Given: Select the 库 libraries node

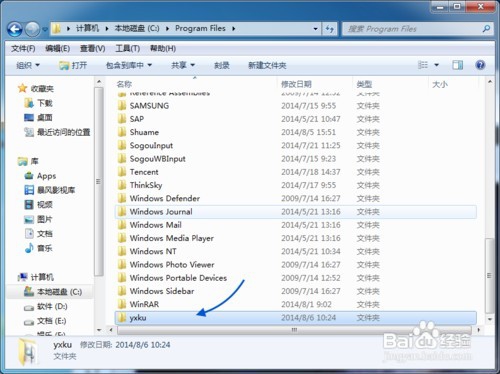Looking at the screenshot, I should (28, 161).
